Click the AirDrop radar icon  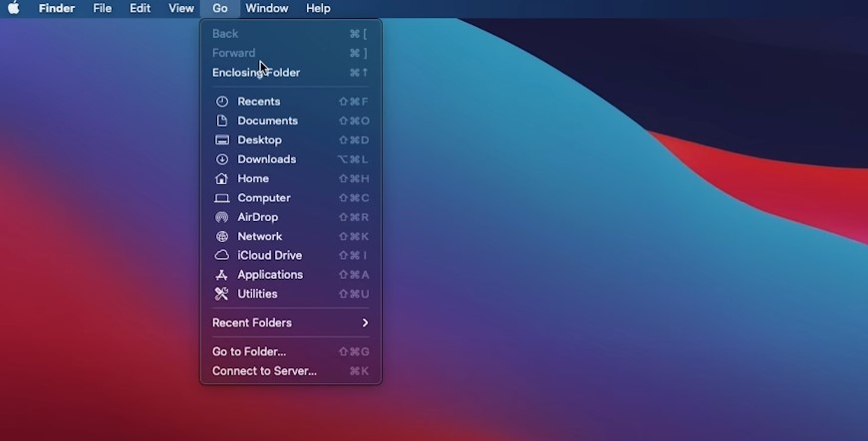pos(222,217)
